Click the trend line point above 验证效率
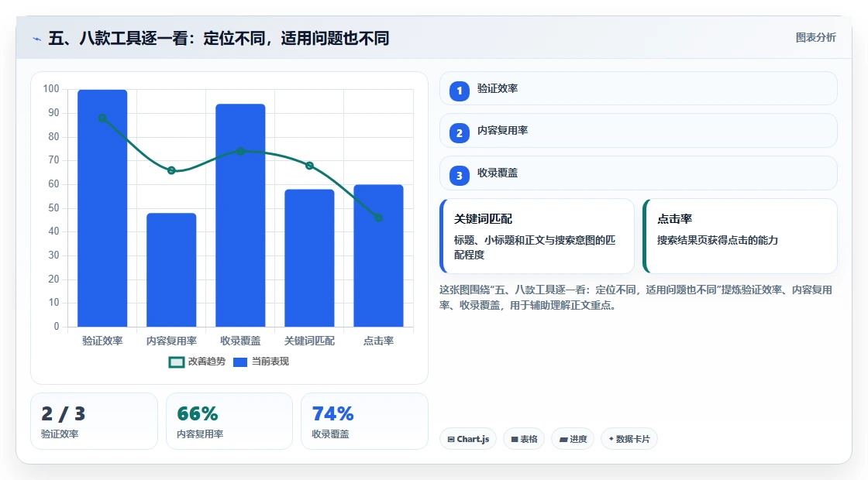Image resolution: width=868 pixels, height=480 pixels. [102, 118]
